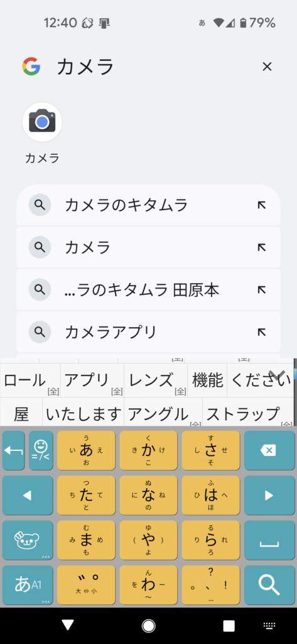
Task: Tap the keyboard backspace delete key
Action: click(x=269, y=450)
